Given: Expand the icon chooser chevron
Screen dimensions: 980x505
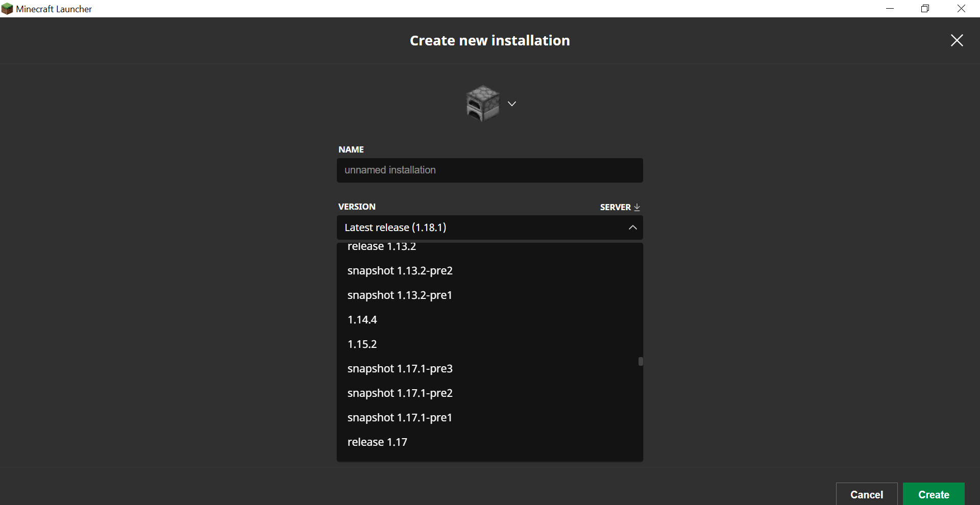Looking at the screenshot, I should pyautogui.click(x=512, y=104).
